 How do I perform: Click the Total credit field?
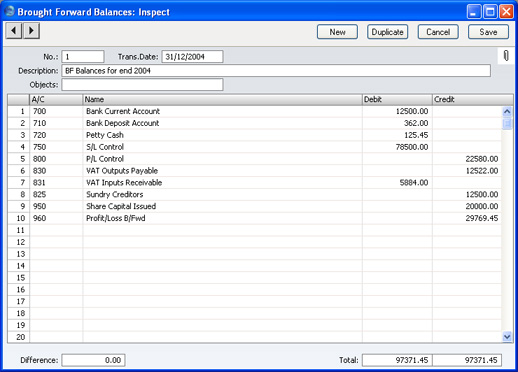(x=467, y=360)
